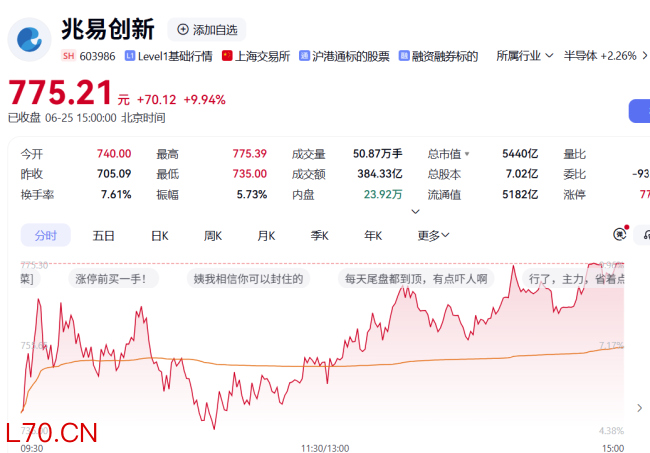
Task: Switch to 五日 chart tab
Action: tap(104, 236)
